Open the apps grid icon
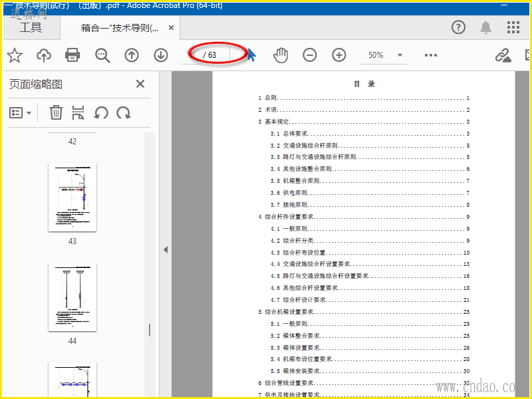The height and width of the screenshot is (399, 532). tap(513, 27)
